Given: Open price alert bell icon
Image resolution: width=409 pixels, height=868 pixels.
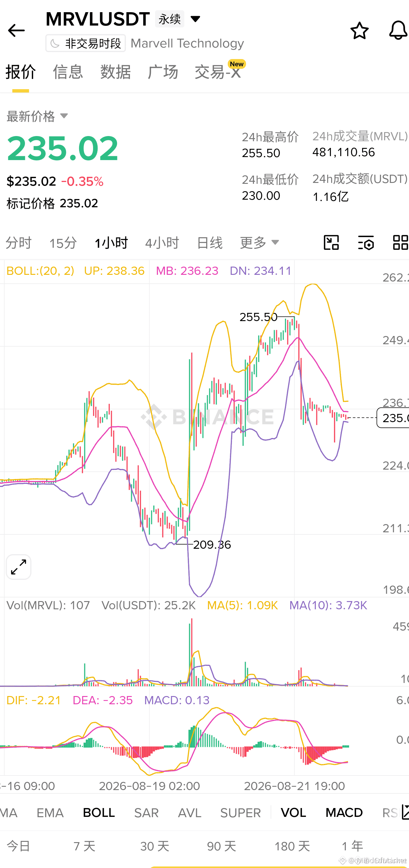Looking at the screenshot, I should (x=398, y=30).
